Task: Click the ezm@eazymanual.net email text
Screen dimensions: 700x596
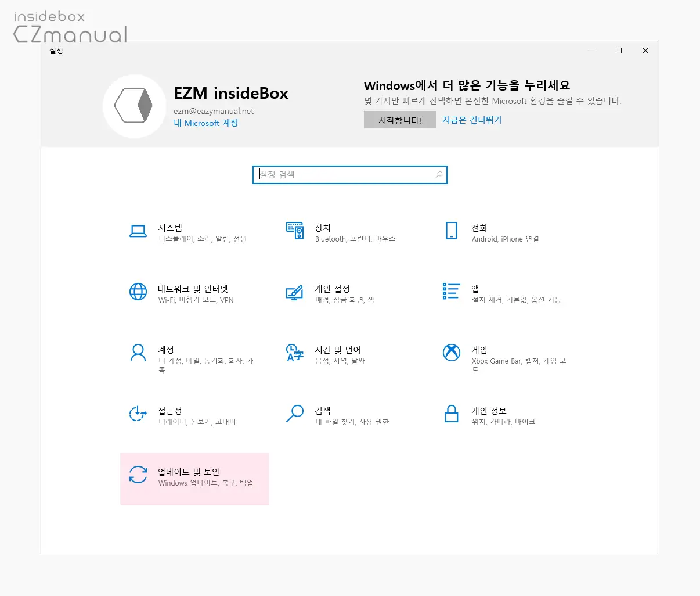Action: (x=214, y=111)
